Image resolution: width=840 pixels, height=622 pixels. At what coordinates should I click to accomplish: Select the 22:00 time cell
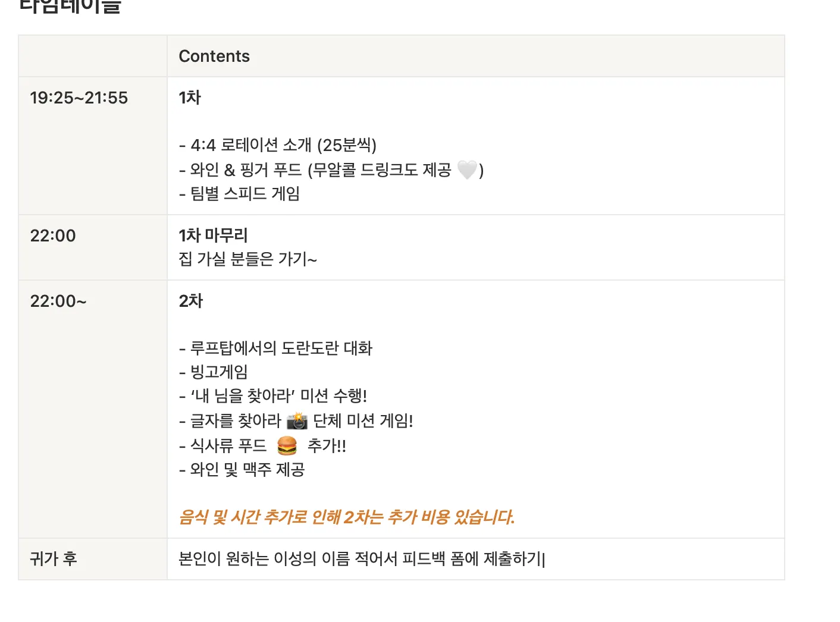point(54,235)
